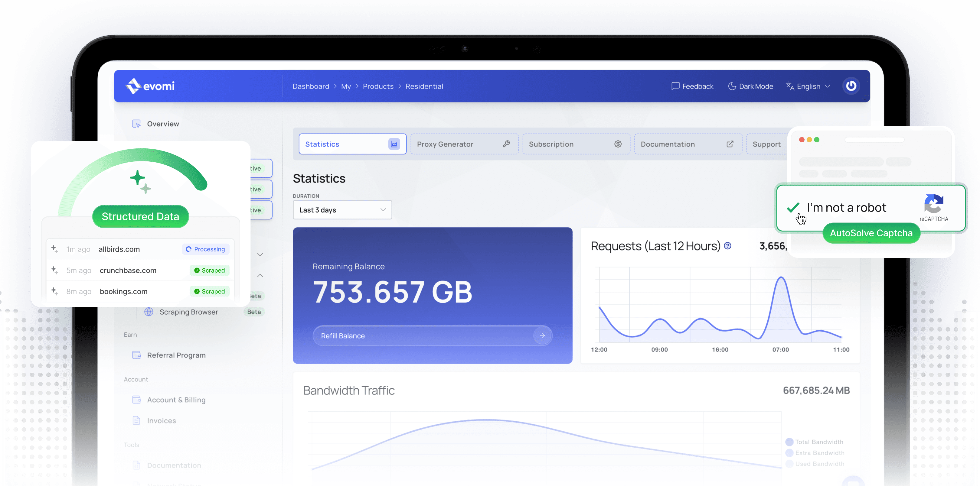Click the Scraping Browser globe icon

[149, 312]
